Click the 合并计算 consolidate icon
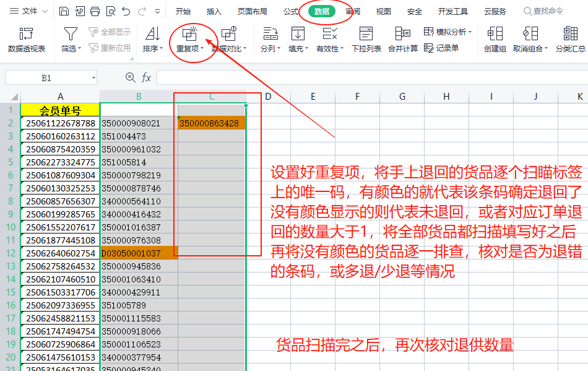The height and width of the screenshot is (371, 588). (403, 33)
